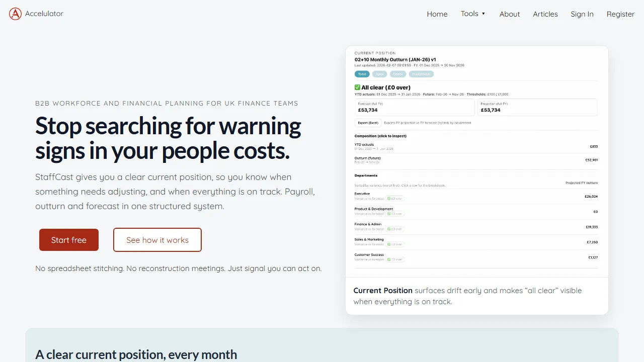Click the Accelulator logo icon
The height and width of the screenshot is (362, 644).
click(x=15, y=14)
